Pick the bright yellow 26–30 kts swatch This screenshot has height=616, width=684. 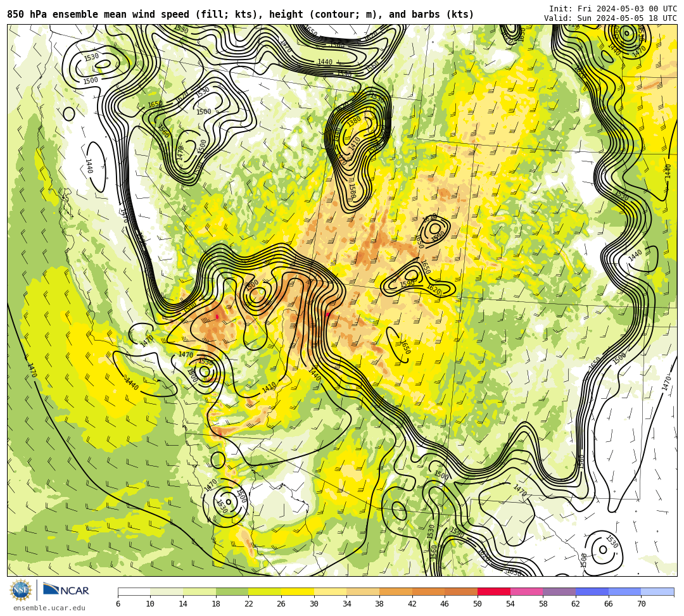(x=298, y=591)
